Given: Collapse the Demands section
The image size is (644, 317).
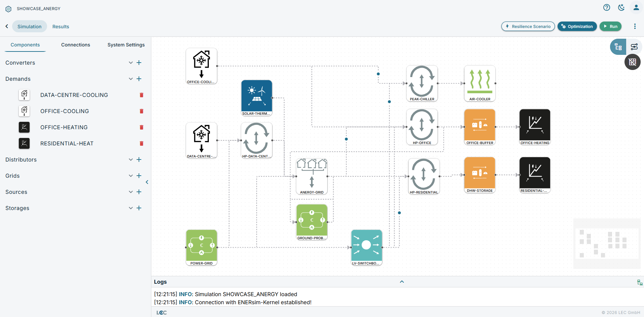Looking at the screenshot, I should pos(131,79).
